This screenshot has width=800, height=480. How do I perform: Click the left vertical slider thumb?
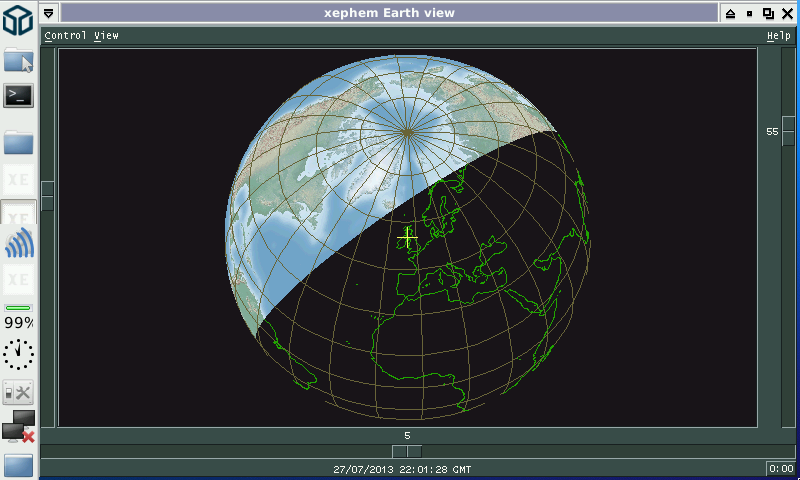pyautogui.click(x=47, y=196)
